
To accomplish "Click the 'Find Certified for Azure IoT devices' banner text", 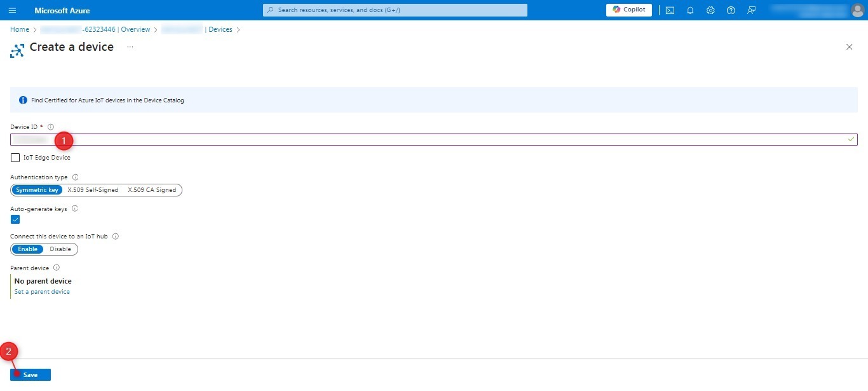I will point(107,100).
